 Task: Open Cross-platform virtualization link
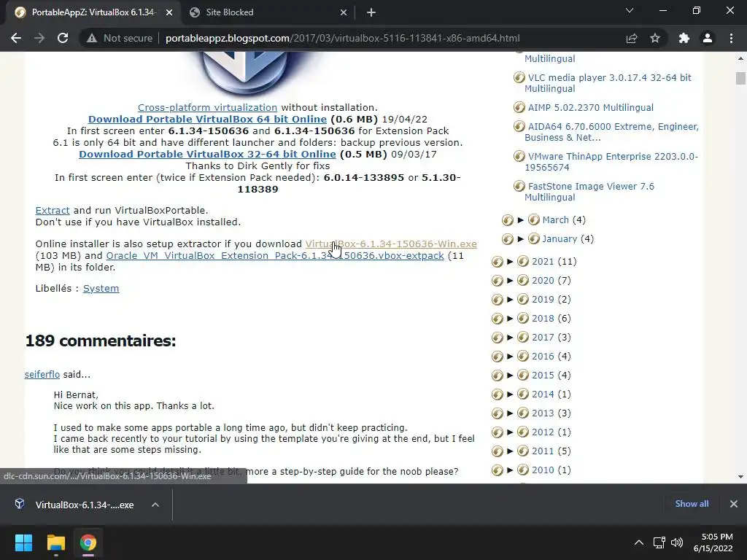[207, 108]
